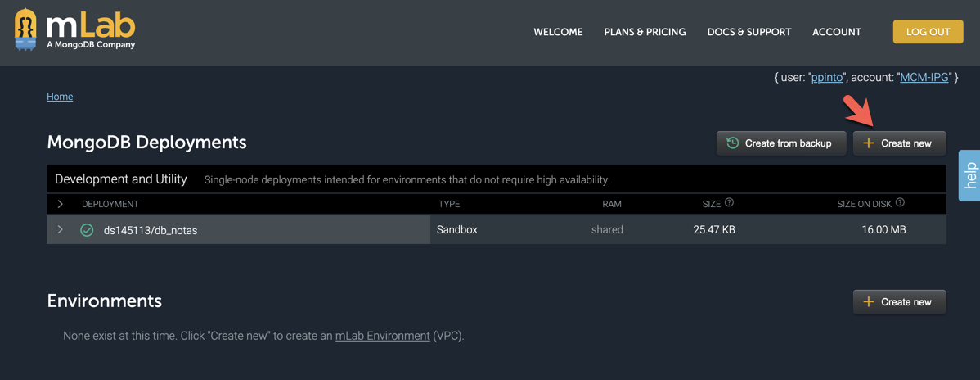Open the ACCOUNT menu item

coord(836,32)
